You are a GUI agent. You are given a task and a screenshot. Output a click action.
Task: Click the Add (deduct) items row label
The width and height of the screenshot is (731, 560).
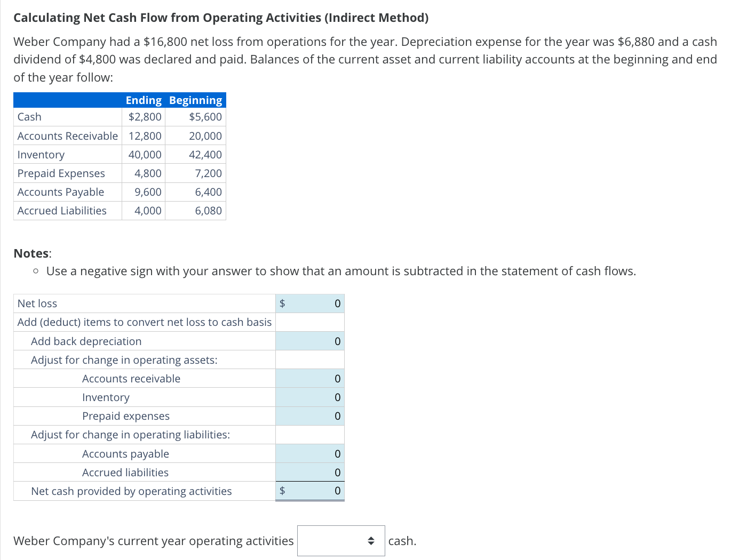tap(145, 322)
